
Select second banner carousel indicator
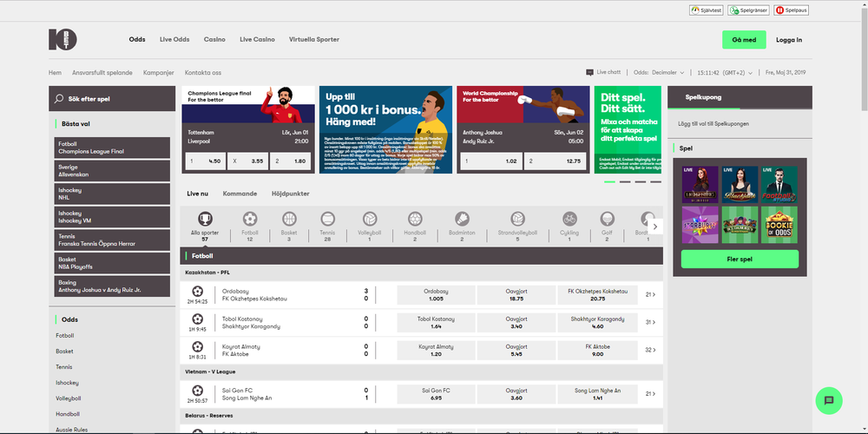pyautogui.click(x=625, y=181)
